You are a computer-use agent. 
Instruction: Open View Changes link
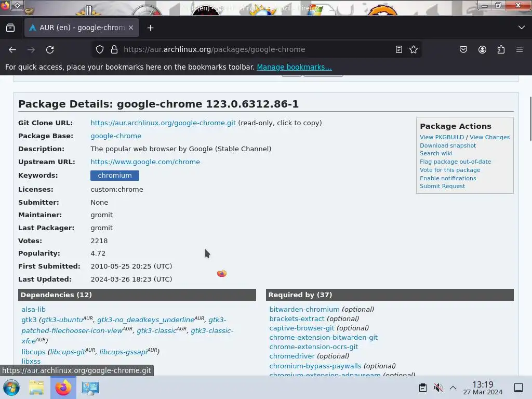click(489, 137)
